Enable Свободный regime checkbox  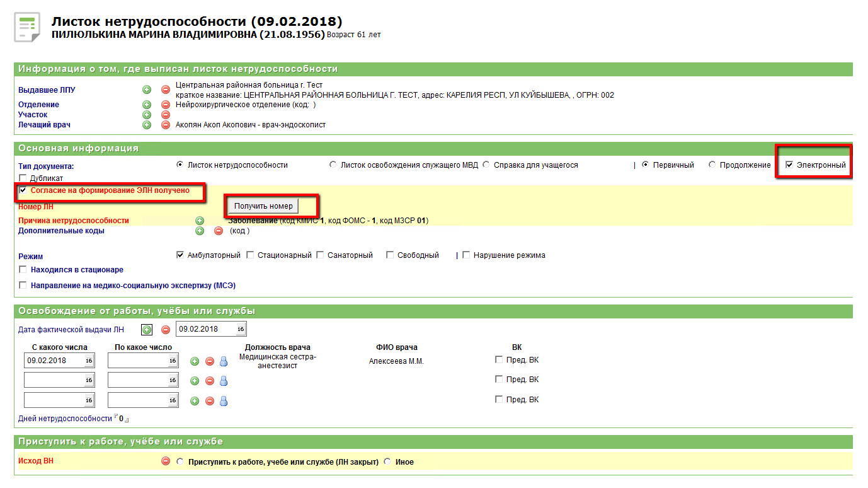click(391, 255)
